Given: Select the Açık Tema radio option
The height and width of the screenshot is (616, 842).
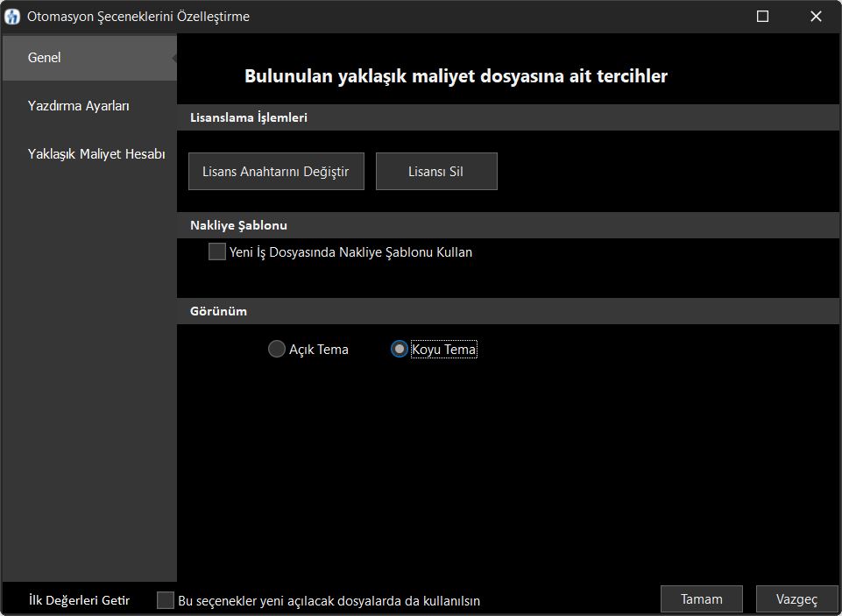Looking at the screenshot, I should (277, 349).
